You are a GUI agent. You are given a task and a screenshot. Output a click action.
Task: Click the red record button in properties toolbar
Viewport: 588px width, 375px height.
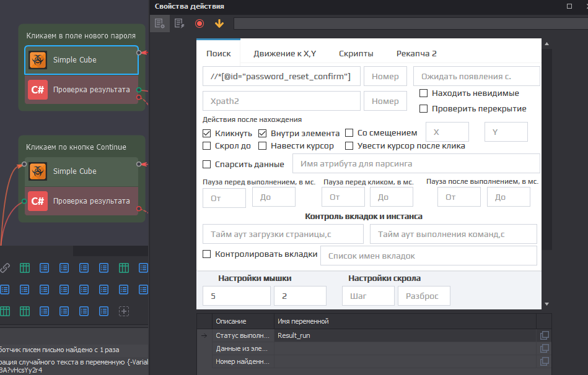coord(199,24)
